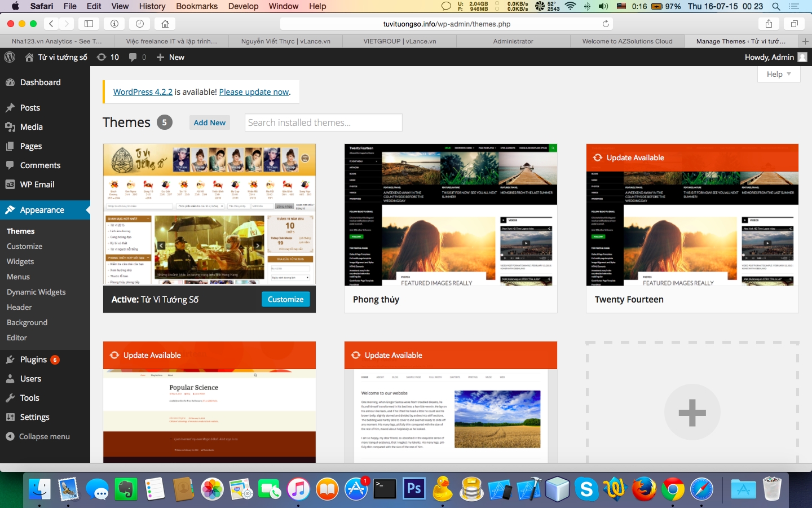The height and width of the screenshot is (508, 812).
Task: Open Dynamic Widgets submenu item
Action: [36, 292]
